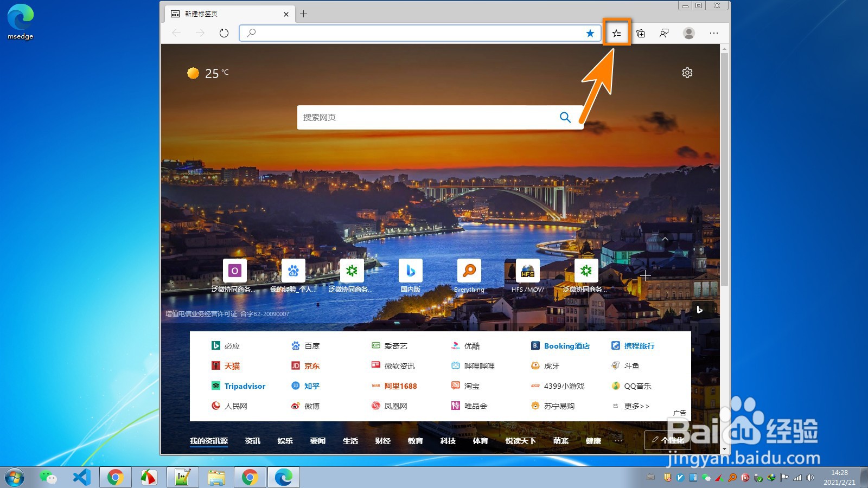Select the 新建标签页 tab
The width and height of the screenshot is (868, 488).
coord(230,14)
